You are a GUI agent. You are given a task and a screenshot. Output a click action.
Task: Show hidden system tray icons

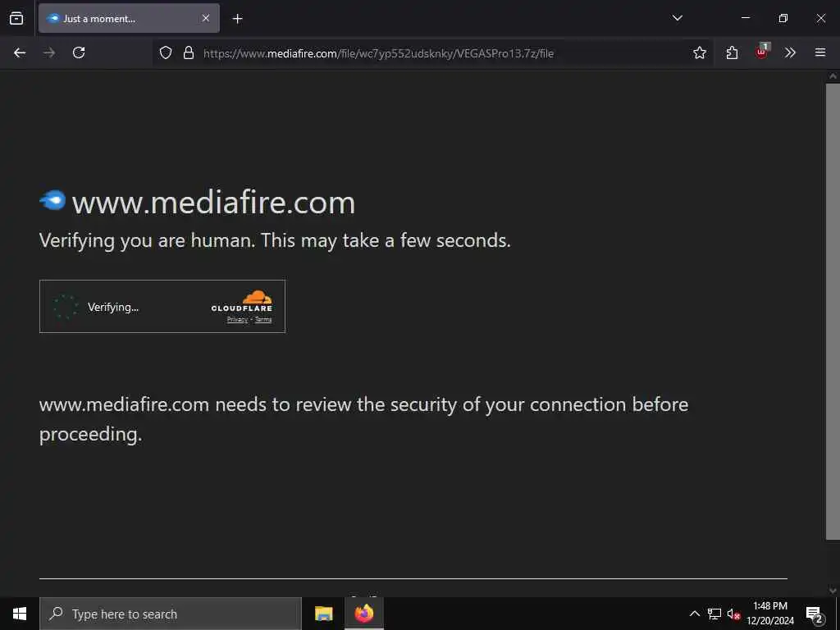pos(694,614)
